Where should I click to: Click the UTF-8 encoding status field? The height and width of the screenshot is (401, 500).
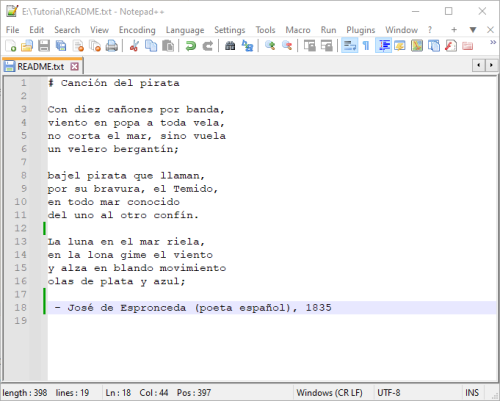coord(389,393)
